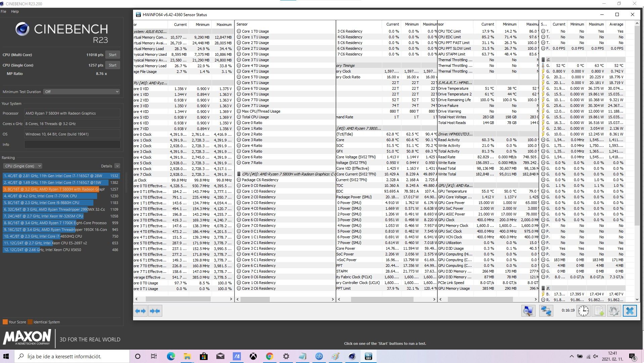Launch Microsoft Edge from the taskbar
Viewport: 644px width, 363px height.
click(x=171, y=356)
